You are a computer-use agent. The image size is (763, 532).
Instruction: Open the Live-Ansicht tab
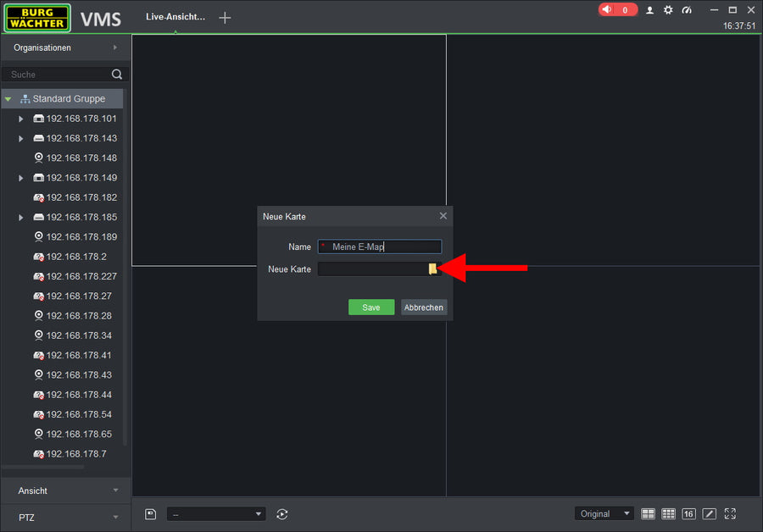point(175,17)
